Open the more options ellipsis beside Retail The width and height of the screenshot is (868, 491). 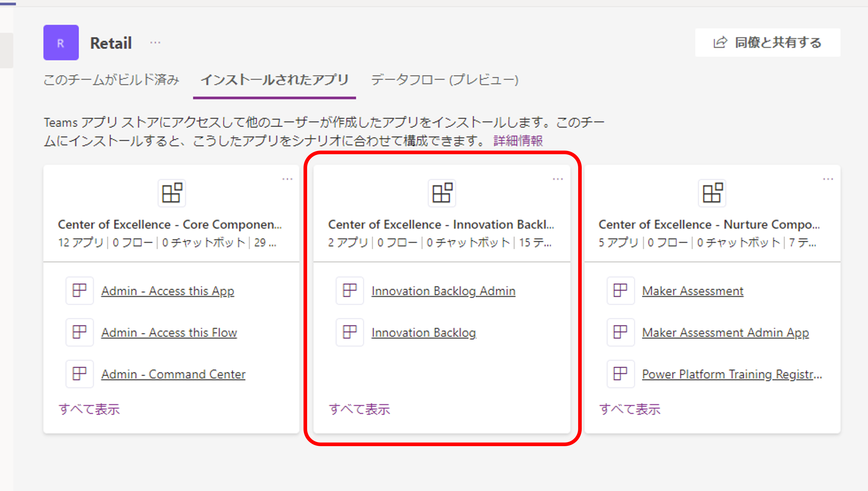155,43
